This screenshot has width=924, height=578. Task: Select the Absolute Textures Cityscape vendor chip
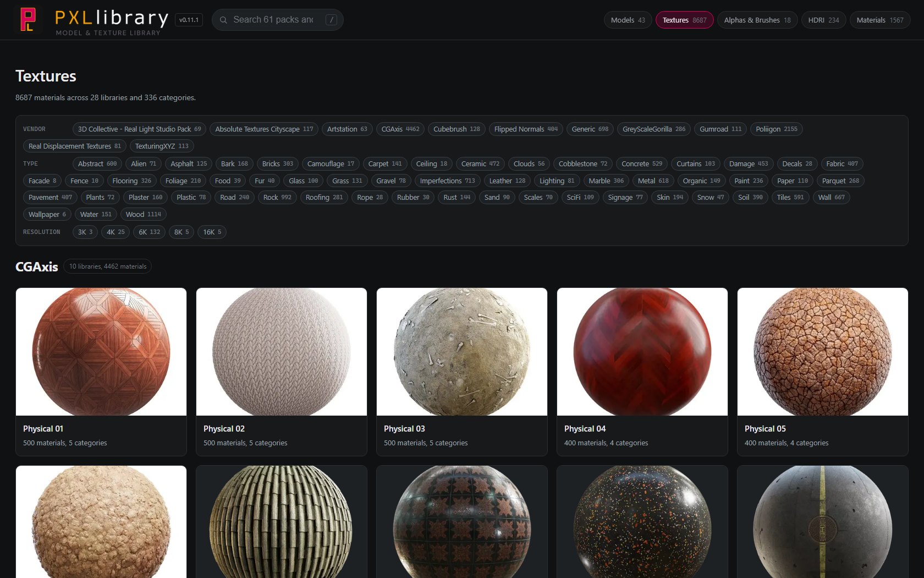264,129
